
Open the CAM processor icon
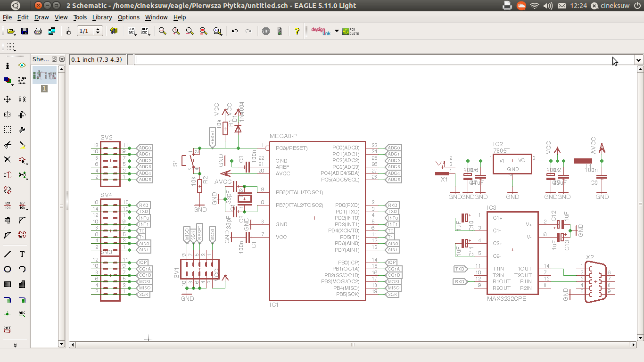[x=52, y=31]
